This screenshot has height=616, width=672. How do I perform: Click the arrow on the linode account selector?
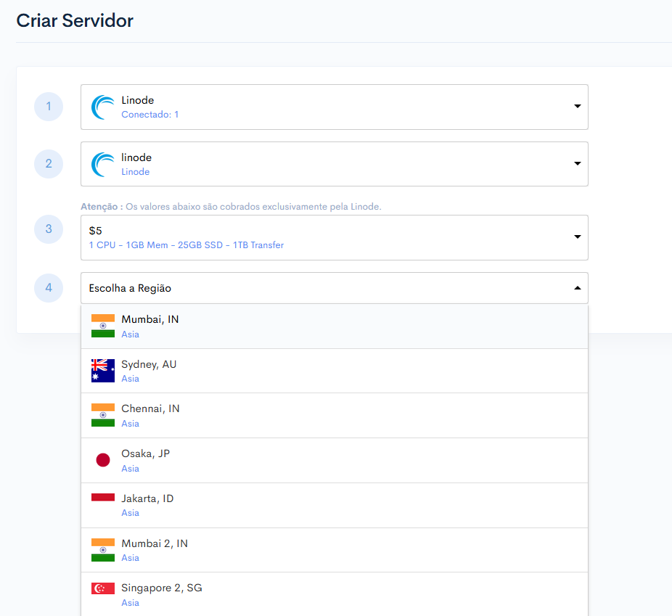point(577,164)
